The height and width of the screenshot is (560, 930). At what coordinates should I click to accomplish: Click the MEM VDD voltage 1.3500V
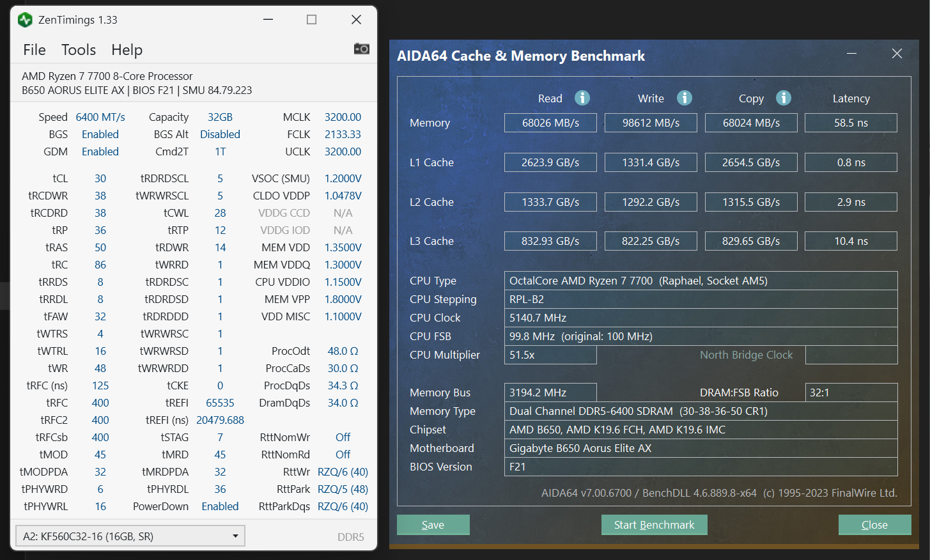[x=343, y=247]
